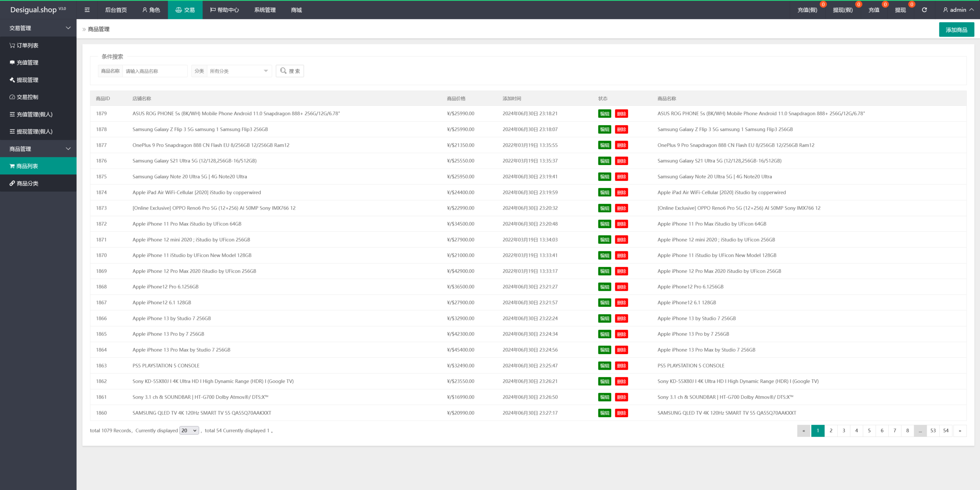Open the 所有分类 category dropdown

(238, 71)
